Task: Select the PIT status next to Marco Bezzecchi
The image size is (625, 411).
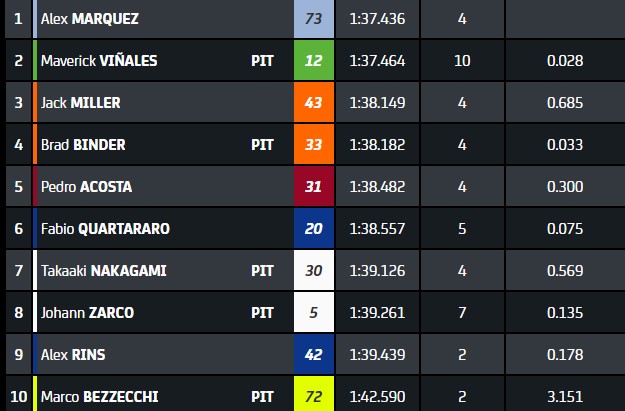Action: [x=262, y=397]
